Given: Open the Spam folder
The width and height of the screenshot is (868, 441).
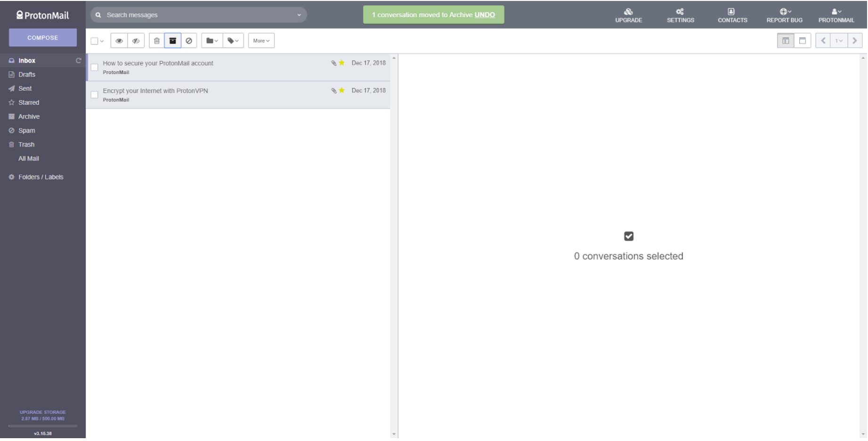Looking at the screenshot, I should [x=27, y=131].
